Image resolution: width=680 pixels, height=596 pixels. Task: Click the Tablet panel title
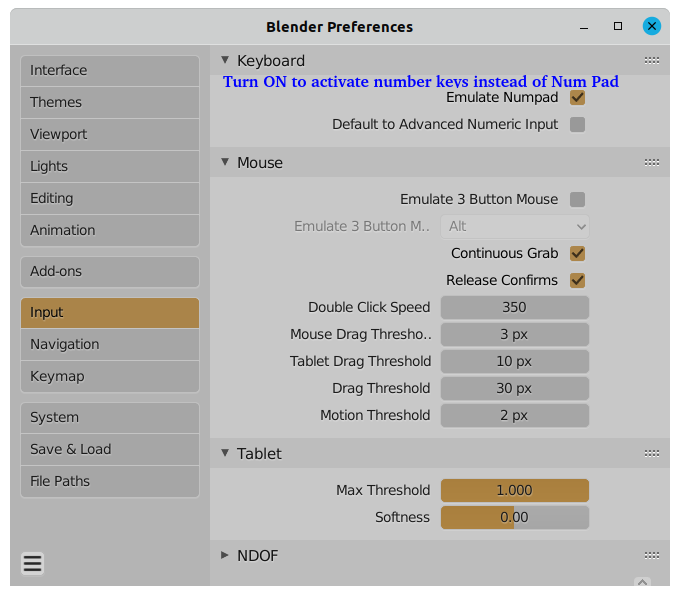coord(259,454)
